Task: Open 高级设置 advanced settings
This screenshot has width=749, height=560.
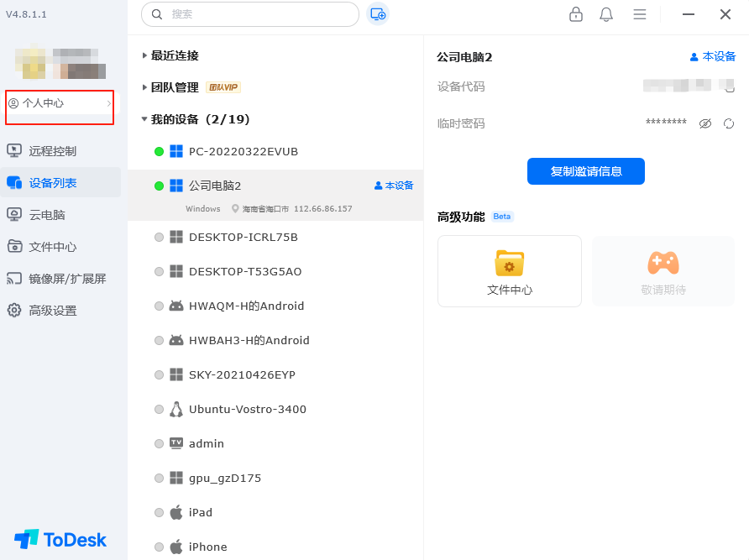Action: (60, 311)
